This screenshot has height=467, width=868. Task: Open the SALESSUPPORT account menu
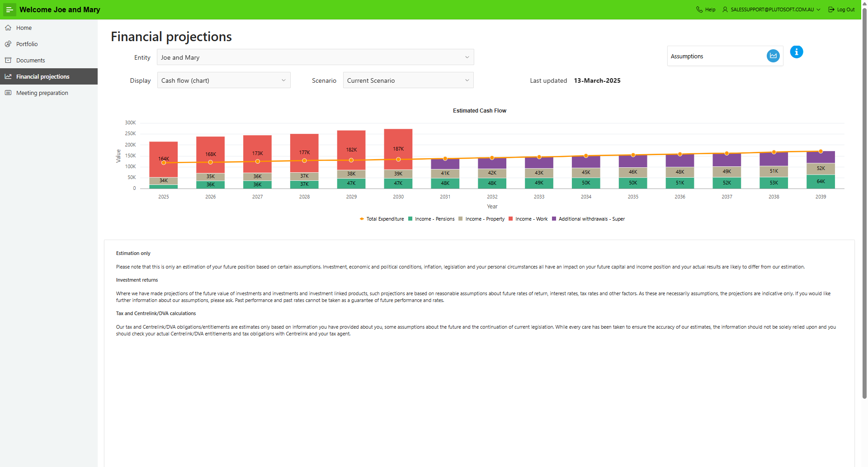[x=772, y=9]
